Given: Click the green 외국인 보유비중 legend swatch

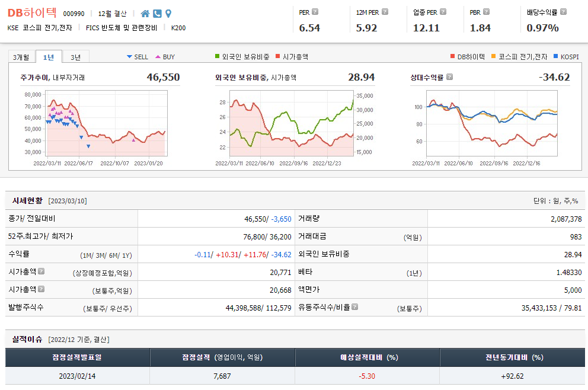Looking at the screenshot, I should tap(217, 56).
